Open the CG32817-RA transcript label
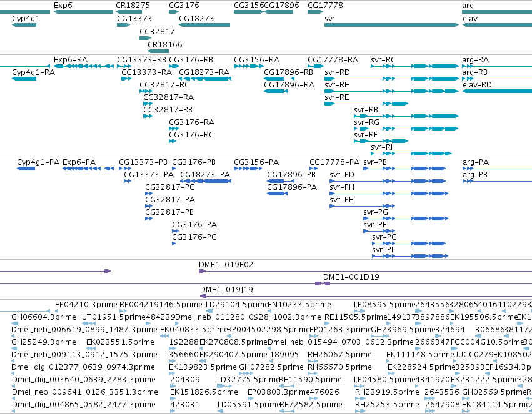 (169, 97)
